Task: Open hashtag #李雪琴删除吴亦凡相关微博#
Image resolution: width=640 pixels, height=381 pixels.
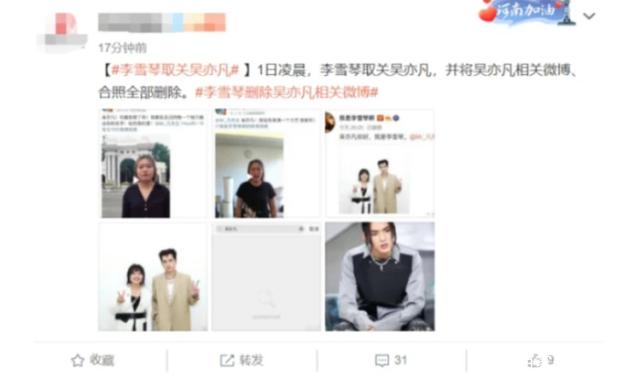Action: click(x=287, y=92)
